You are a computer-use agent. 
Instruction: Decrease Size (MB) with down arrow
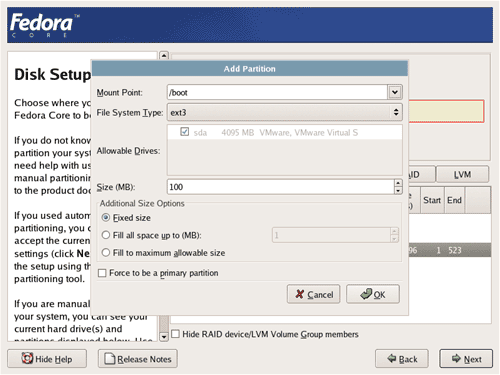coord(398,190)
